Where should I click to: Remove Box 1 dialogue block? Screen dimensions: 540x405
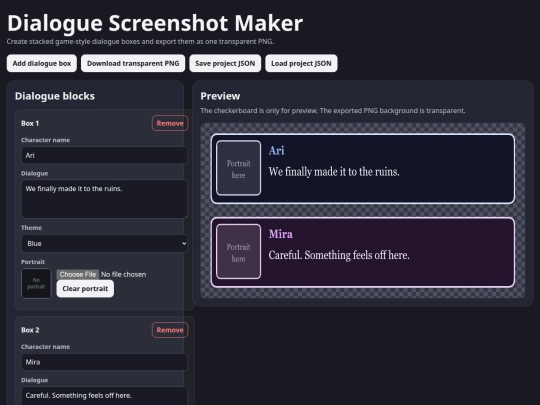click(170, 123)
